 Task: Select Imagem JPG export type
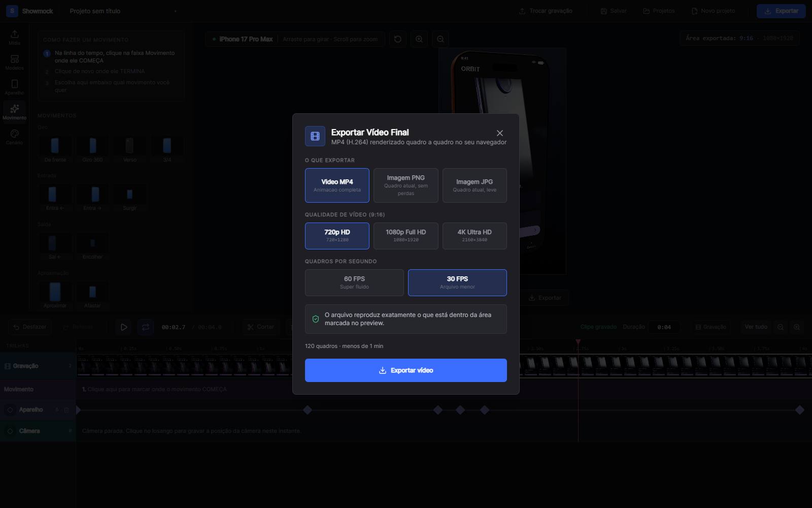tap(475, 185)
